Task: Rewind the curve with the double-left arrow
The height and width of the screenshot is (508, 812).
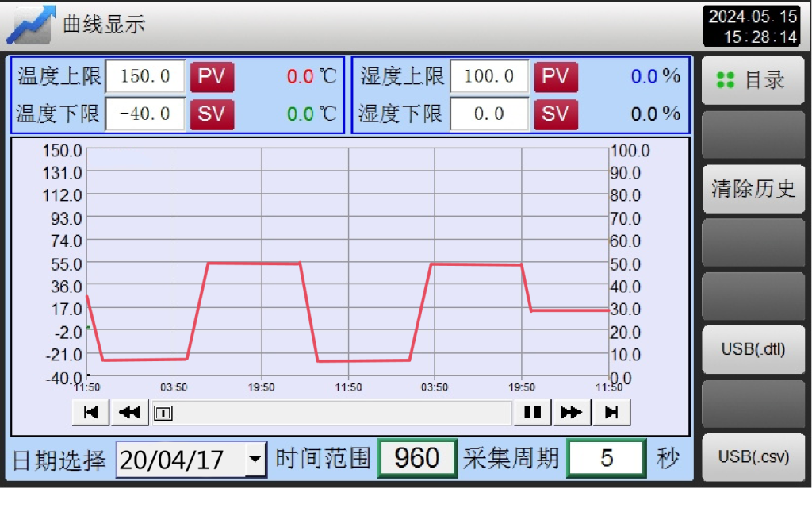Action: [x=130, y=413]
